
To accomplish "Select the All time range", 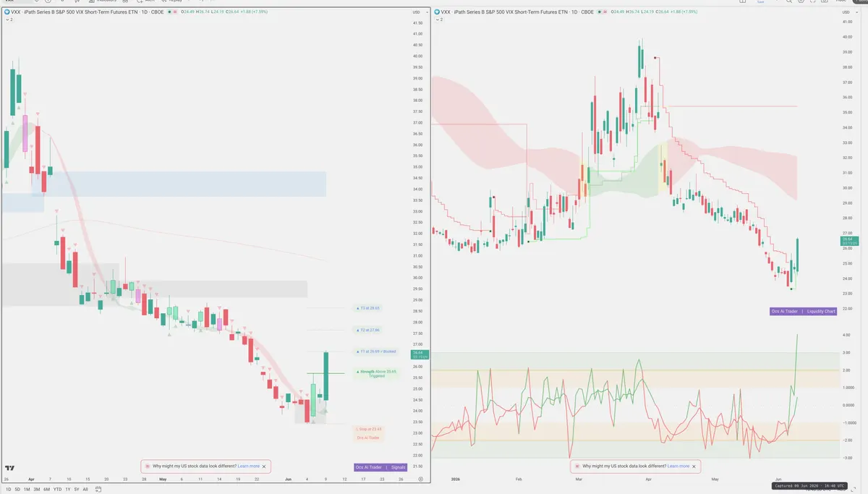I will pyautogui.click(x=85, y=490).
